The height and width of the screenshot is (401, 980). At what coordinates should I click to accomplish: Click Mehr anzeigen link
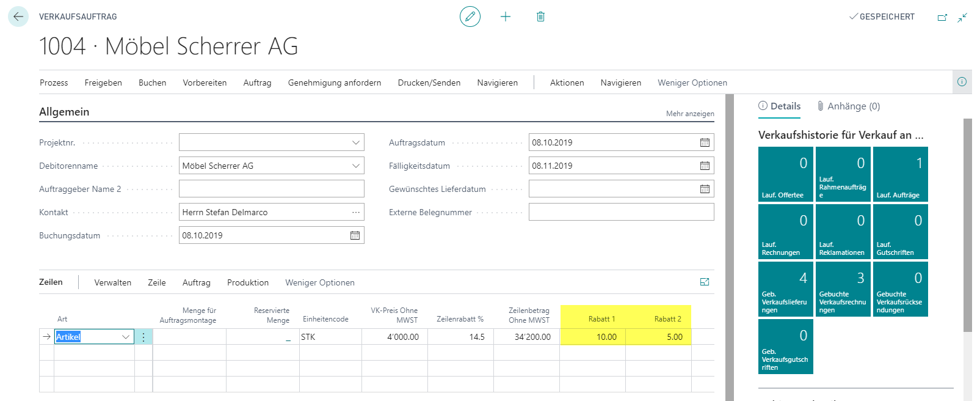click(x=690, y=114)
